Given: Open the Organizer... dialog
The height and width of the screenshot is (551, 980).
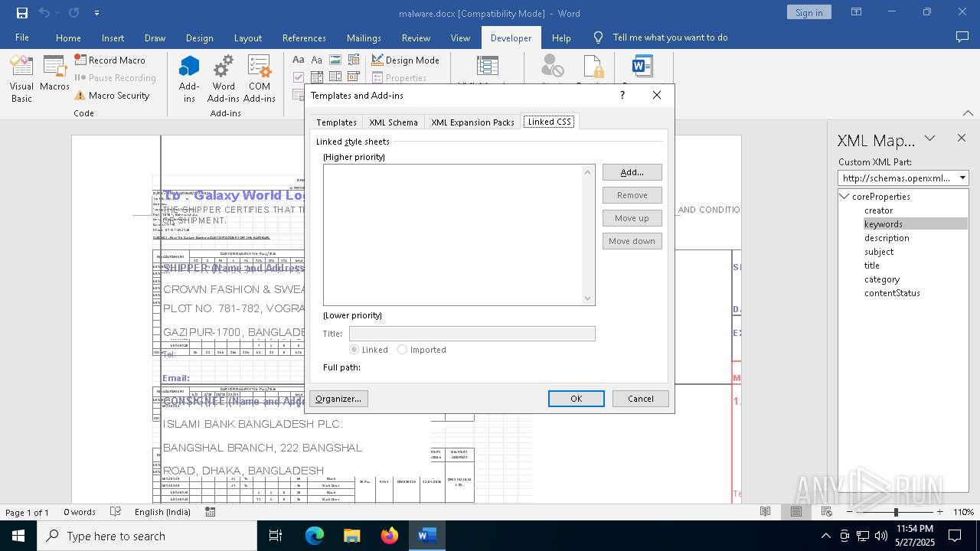Looking at the screenshot, I should (338, 399).
